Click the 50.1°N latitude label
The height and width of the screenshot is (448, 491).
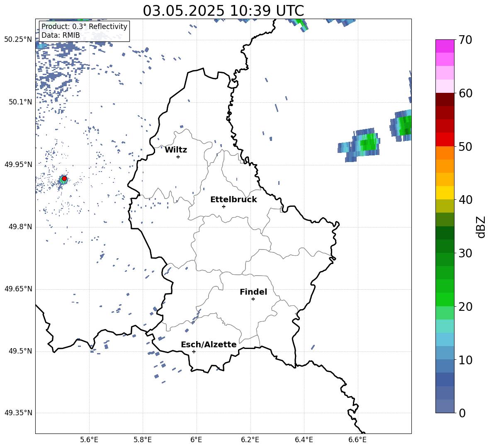[20, 102]
